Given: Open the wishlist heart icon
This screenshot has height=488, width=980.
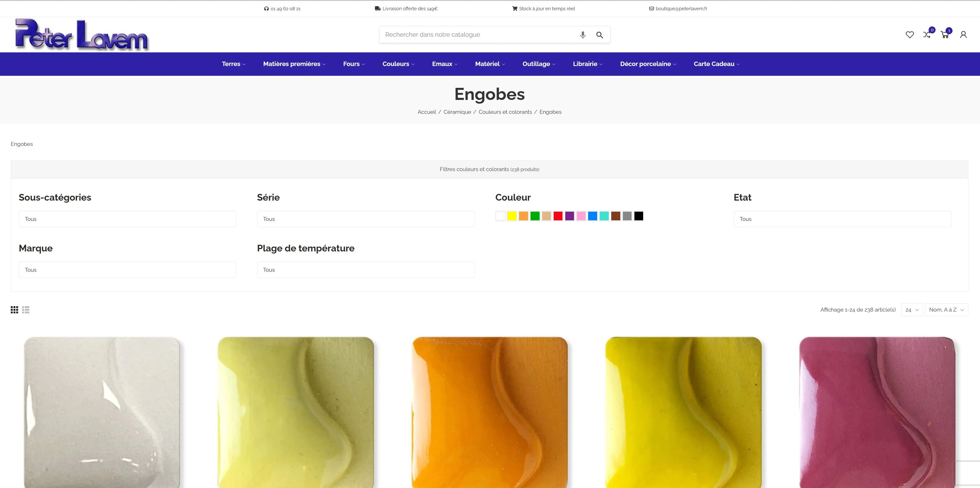Looking at the screenshot, I should point(910,35).
